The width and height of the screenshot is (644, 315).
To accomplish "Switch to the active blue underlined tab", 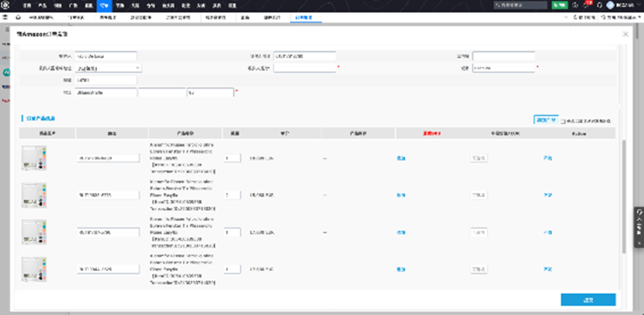I will [x=304, y=17].
